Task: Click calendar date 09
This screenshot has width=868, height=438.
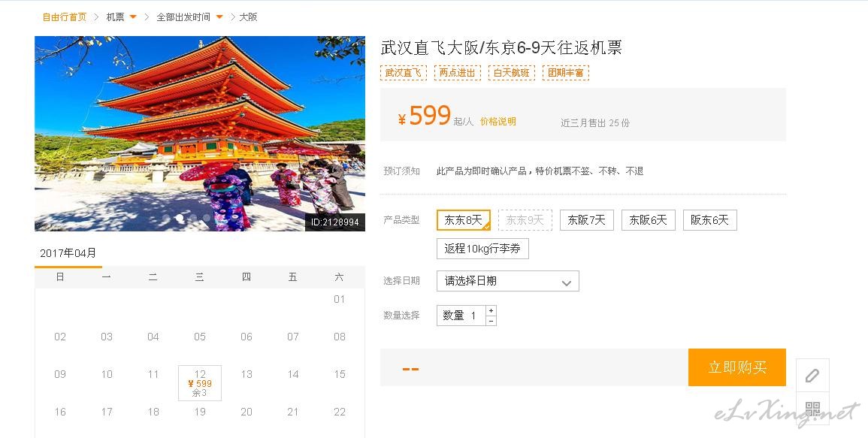Action: tap(60, 374)
